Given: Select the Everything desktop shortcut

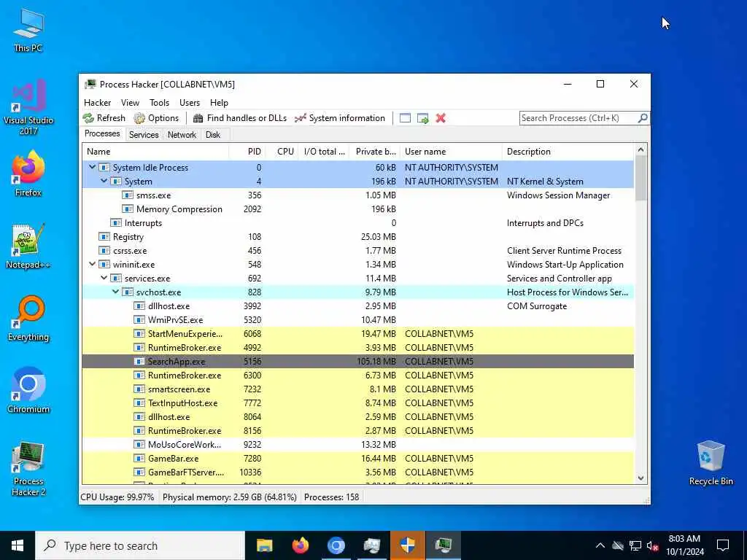Looking at the screenshot, I should 28,319.
